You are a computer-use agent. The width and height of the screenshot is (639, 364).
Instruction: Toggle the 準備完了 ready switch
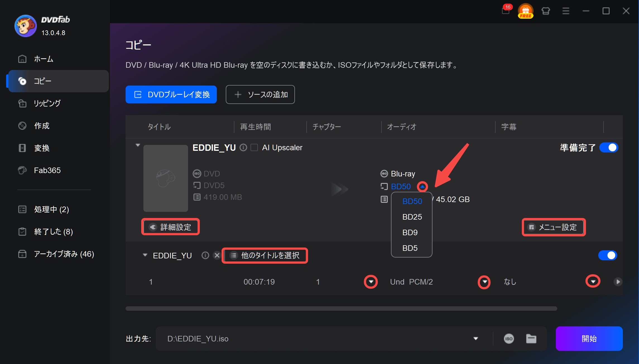pos(609,147)
